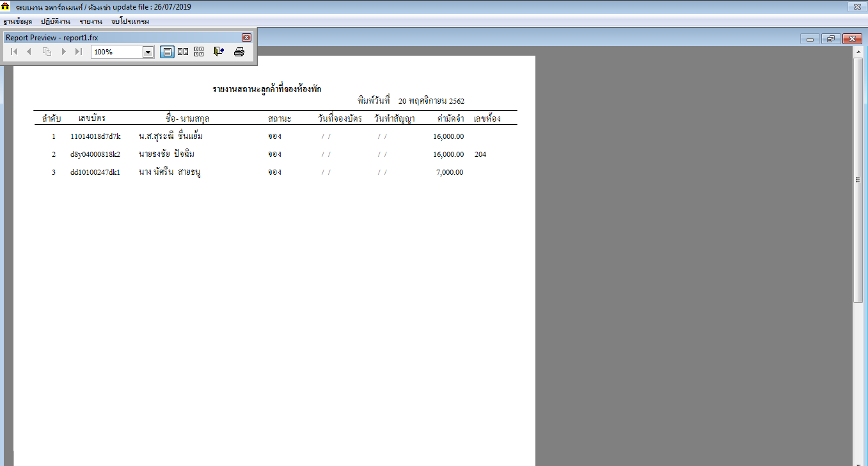Click the สถานะ column header

[280, 119]
